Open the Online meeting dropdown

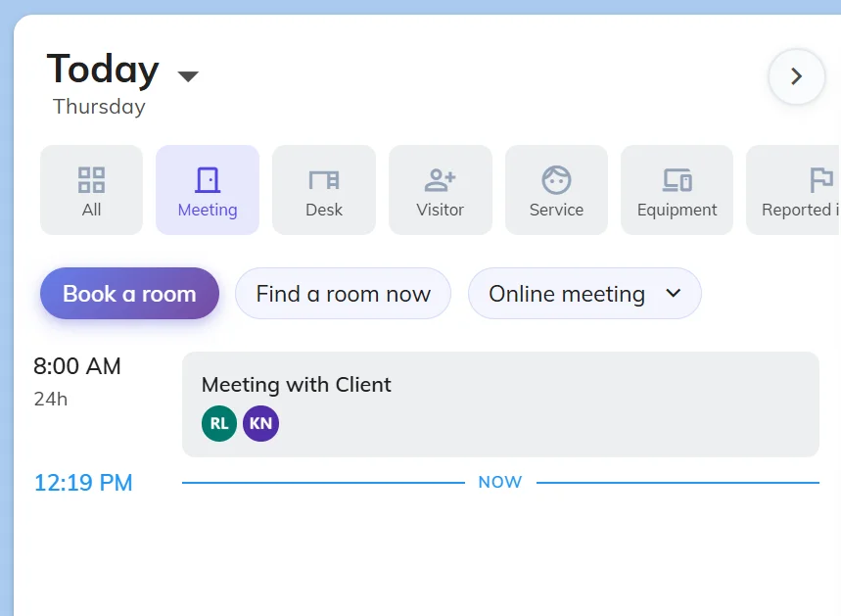pos(584,294)
